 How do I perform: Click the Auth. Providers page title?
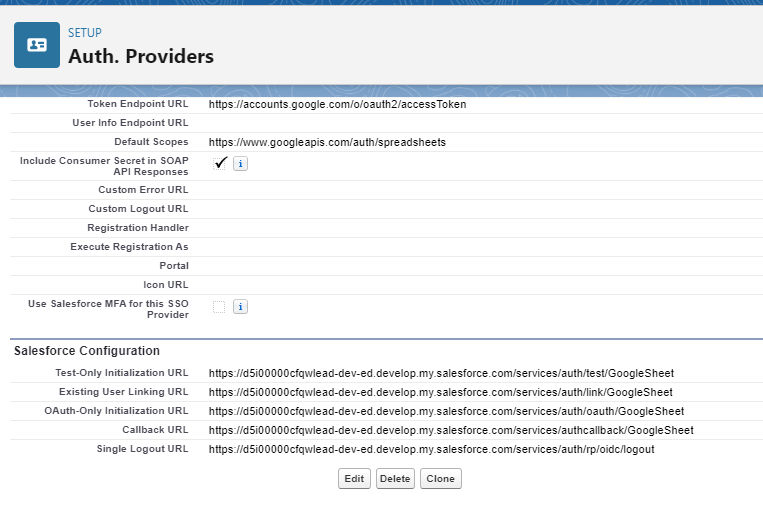(x=141, y=56)
